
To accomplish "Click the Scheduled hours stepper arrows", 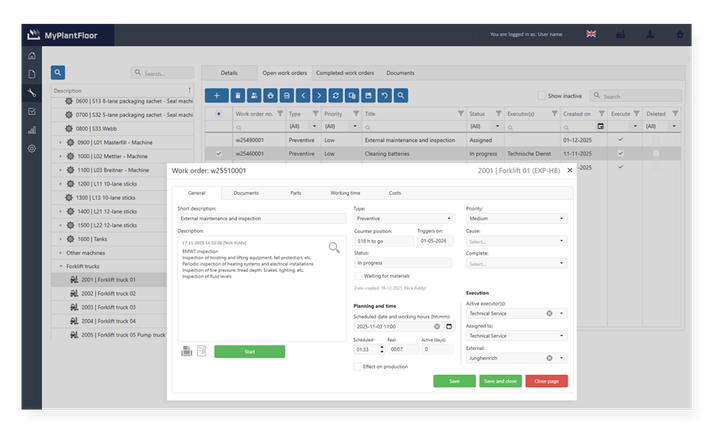I will [x=382, y=349].
